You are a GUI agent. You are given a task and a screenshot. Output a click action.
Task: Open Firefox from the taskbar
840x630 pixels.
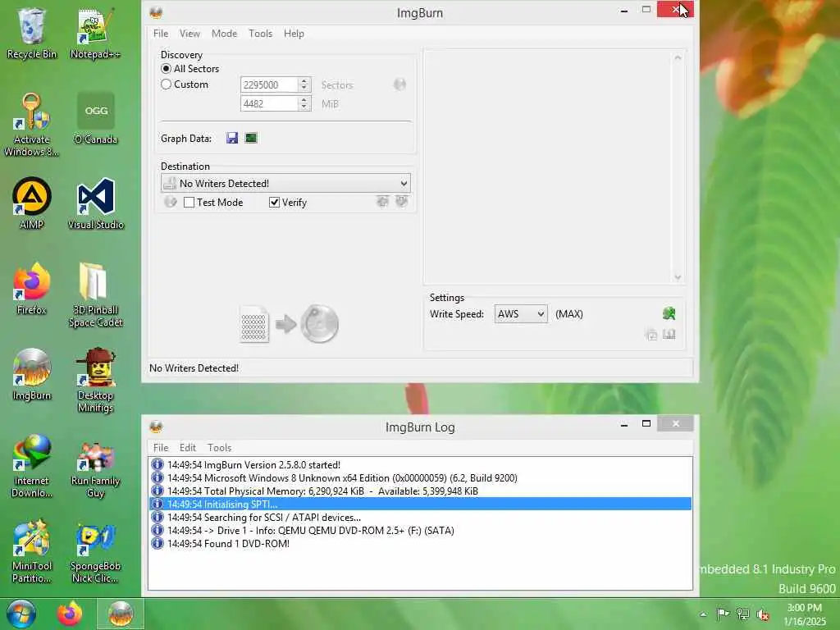point(70,614)
